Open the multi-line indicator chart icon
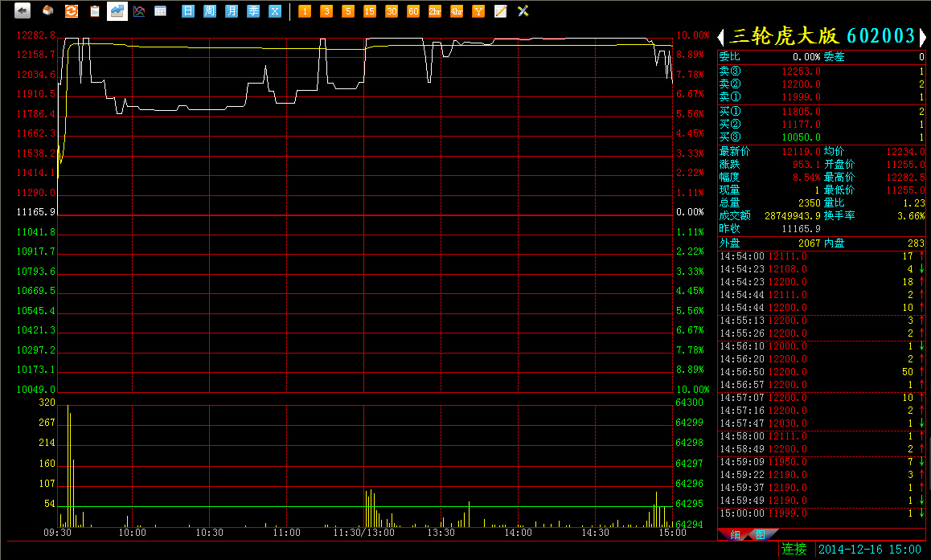Image resolution: width=931 pixels, height=560 pixels. pos(139,10)
